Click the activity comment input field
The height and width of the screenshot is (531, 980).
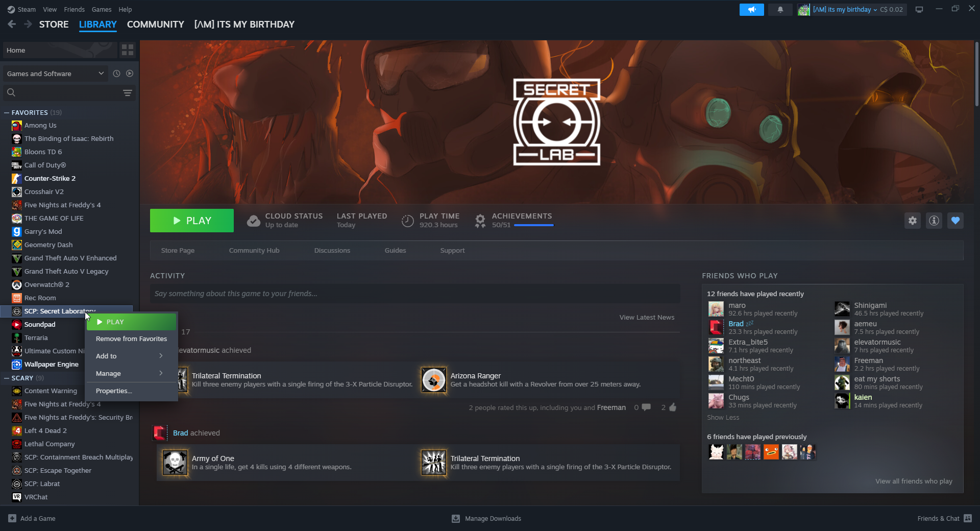tap(415, 294)
